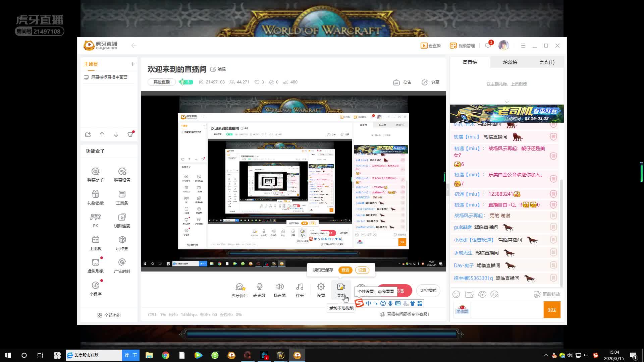Click the palette icon above chat input

point(482,294)
